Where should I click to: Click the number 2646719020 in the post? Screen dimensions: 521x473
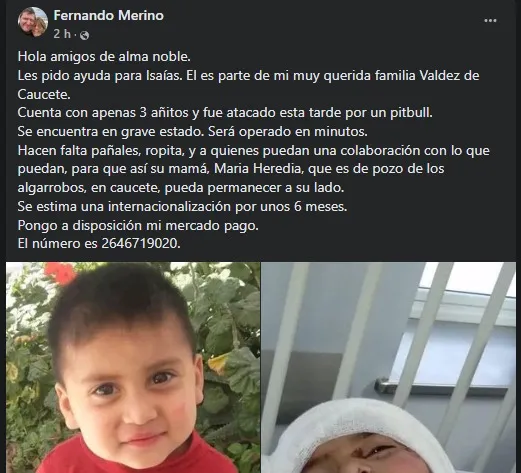pyautogui.click(x=140, y=243)
